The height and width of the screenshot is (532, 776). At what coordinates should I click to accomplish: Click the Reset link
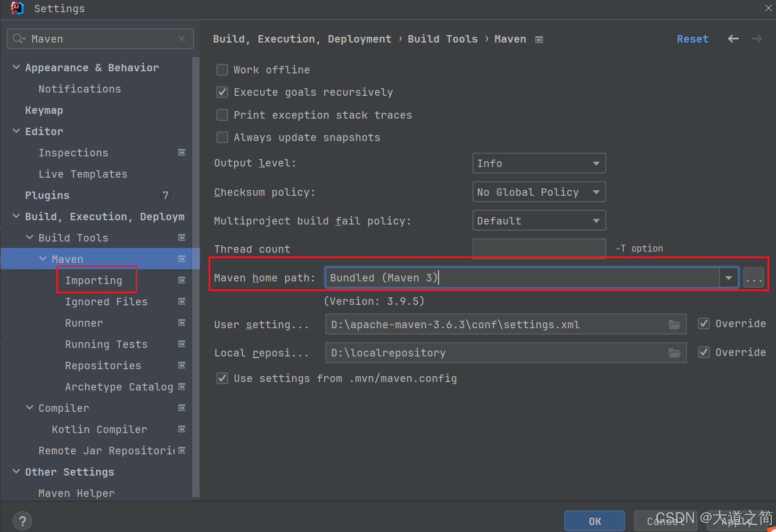point(692,39)
